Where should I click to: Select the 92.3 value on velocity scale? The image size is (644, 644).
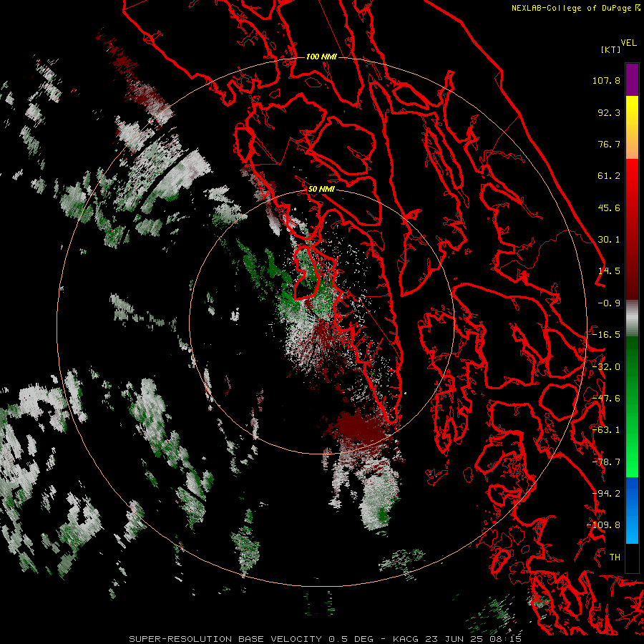609,112
